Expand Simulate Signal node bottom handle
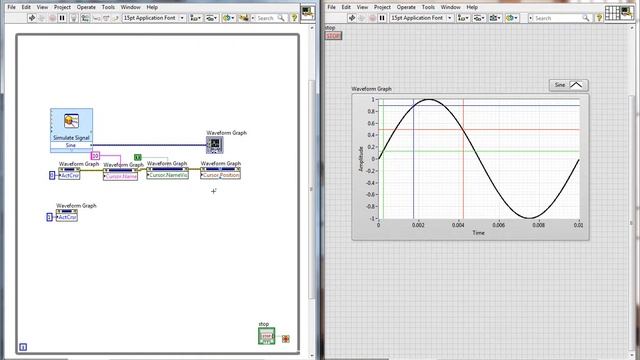The width and height of the screenshot is (640, 360). click(x=71, y=150)
